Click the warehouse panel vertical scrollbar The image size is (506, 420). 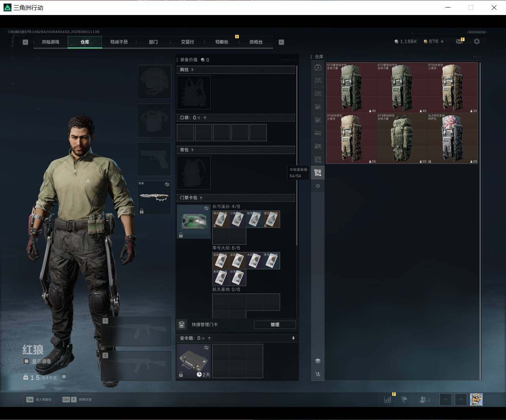(480, 220)
